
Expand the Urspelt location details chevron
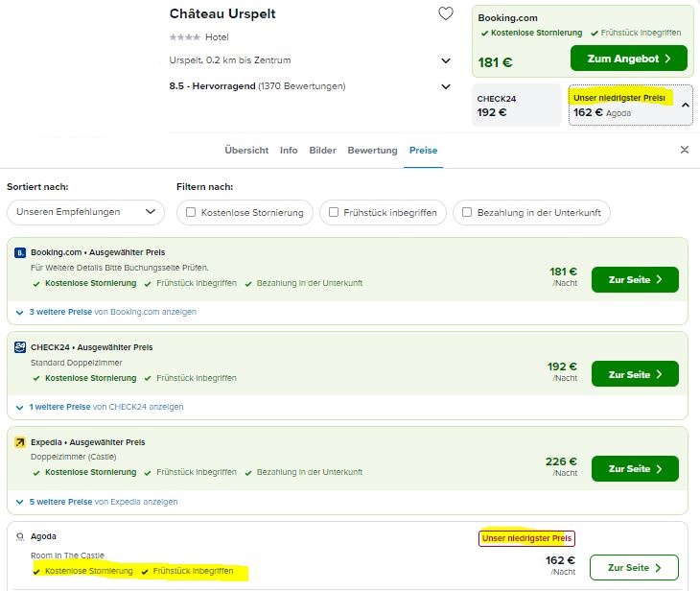click(446, 60)
